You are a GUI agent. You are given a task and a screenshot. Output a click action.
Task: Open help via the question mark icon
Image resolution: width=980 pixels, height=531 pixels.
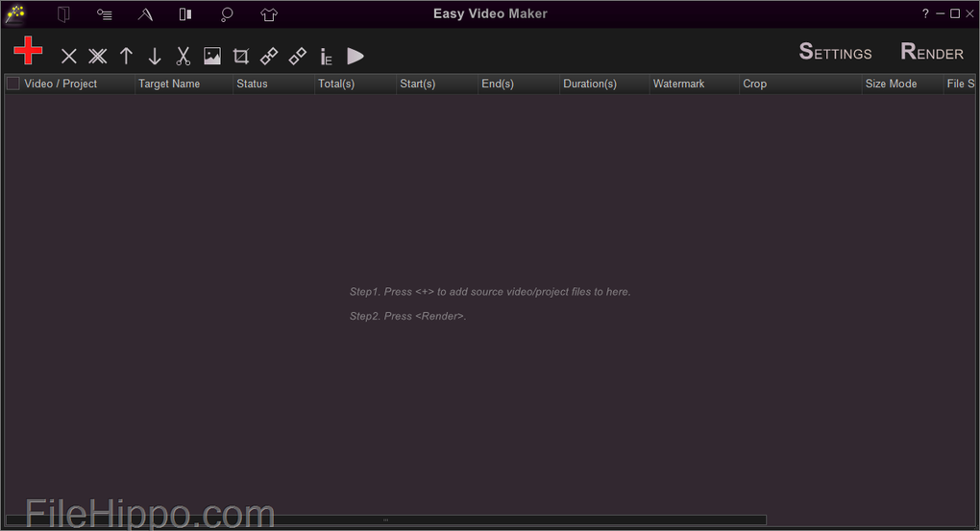click(925, 13)
